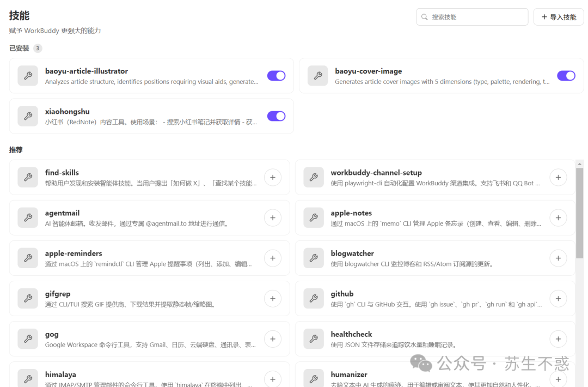Click scrollbar up arrow in recommended list
The image size is (588, 387).
tap(580, 164)
